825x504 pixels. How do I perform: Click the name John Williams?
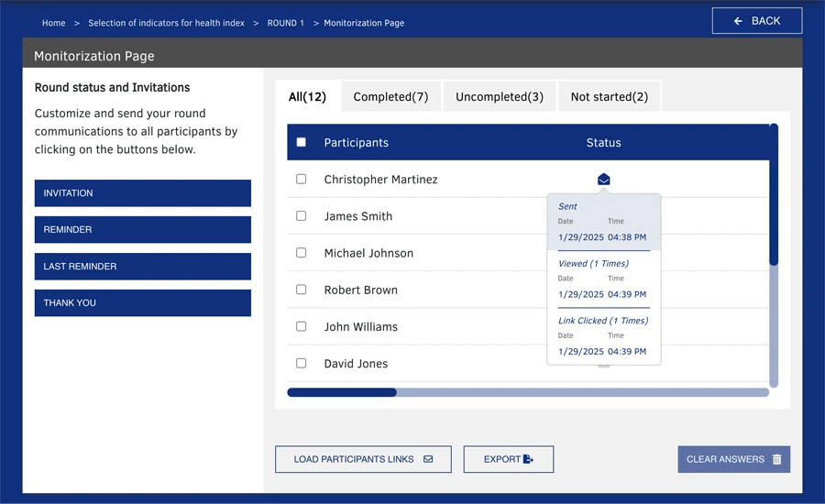pos(361,327)
